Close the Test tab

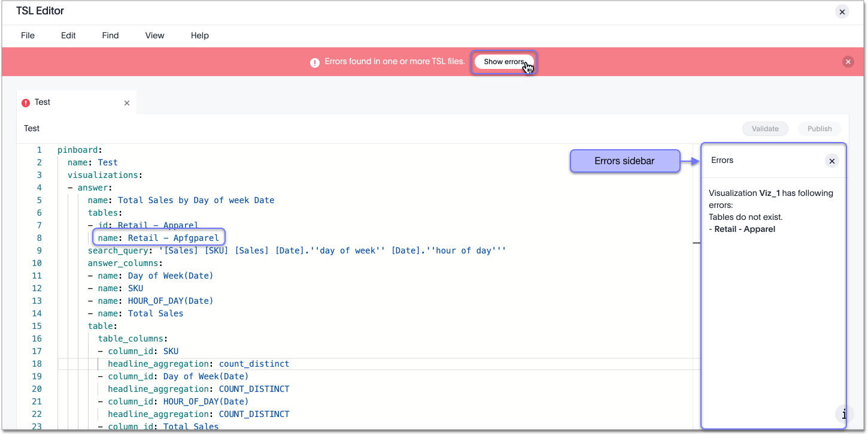coord(126,102)
